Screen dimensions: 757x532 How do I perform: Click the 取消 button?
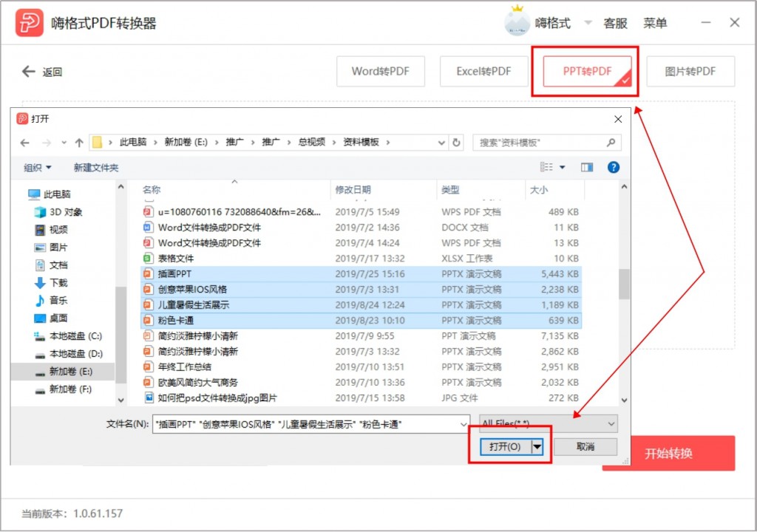click(x=585, y=446)
